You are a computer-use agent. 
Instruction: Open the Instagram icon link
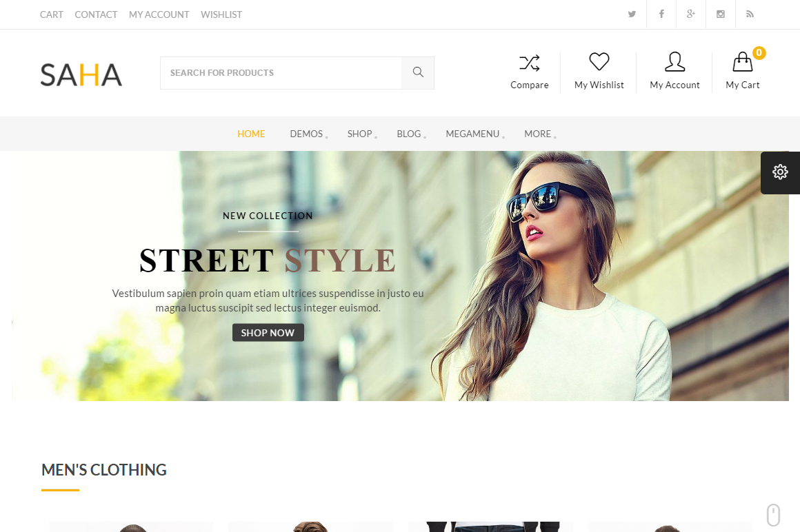click(721, 14)
